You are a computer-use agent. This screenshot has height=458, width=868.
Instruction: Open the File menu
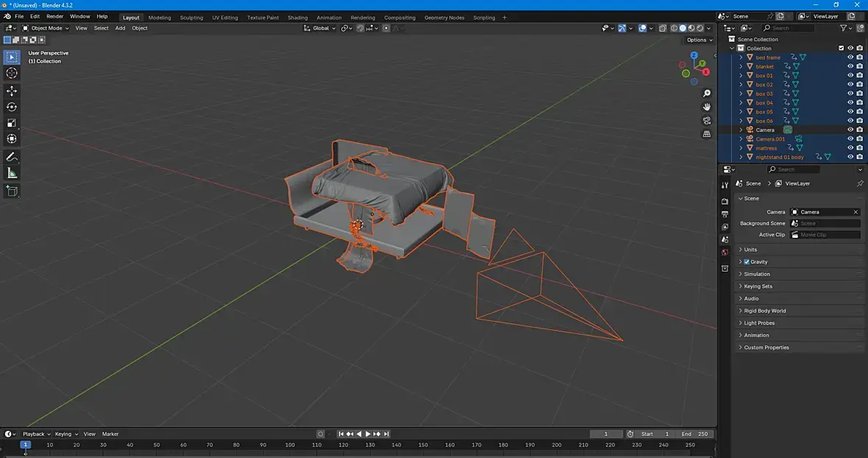19,17
